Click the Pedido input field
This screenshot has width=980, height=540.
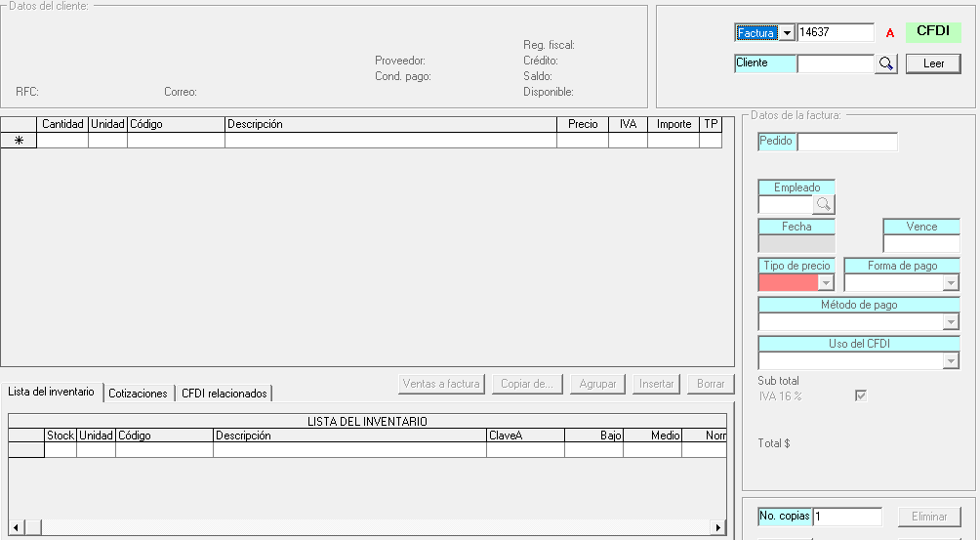pos(846,142)
